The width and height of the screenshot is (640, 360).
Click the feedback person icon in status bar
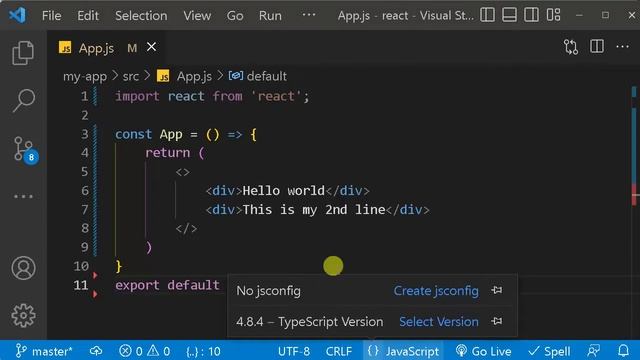click(x=594, y=351)
